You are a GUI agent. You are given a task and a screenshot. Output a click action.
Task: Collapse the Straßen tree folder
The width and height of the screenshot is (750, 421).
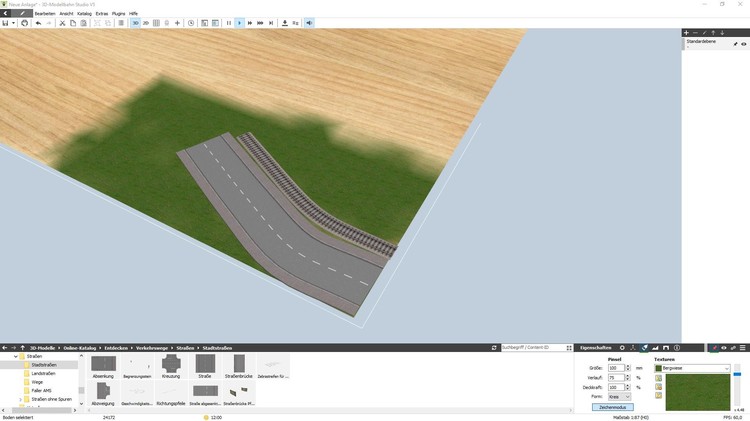[16, 356]
